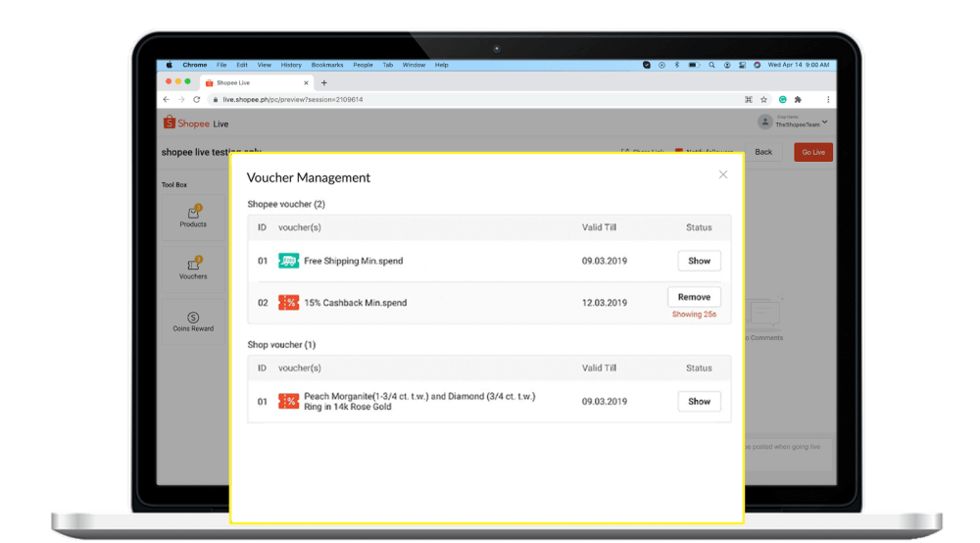Click the 12.03.2019 valid till date
This screenshot has height=543, width=980.
tap(605, 303)
